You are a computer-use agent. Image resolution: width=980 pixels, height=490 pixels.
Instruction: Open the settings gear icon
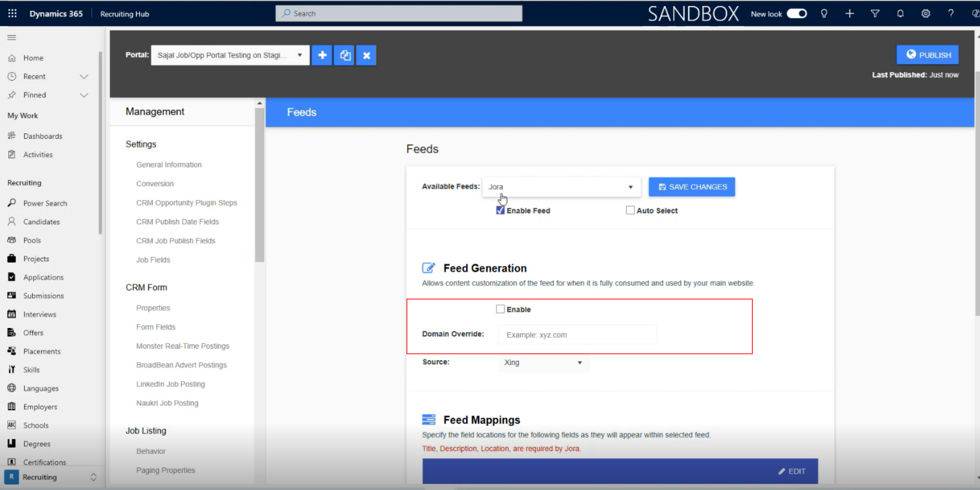coord(925,14)
